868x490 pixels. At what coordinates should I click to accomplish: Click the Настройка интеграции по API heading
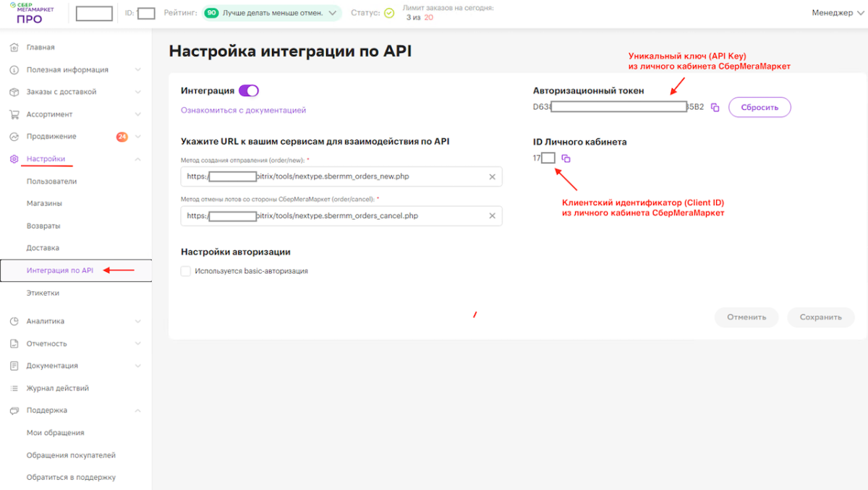click(290, 51)
